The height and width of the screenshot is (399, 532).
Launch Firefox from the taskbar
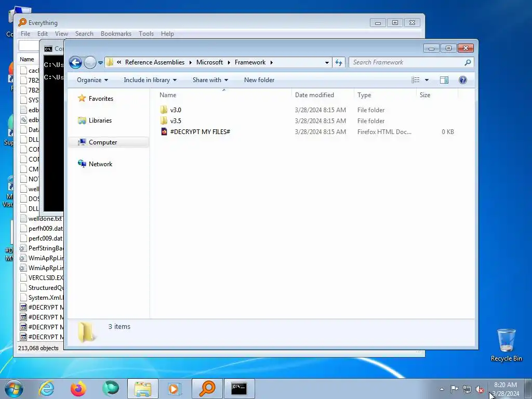78,389
